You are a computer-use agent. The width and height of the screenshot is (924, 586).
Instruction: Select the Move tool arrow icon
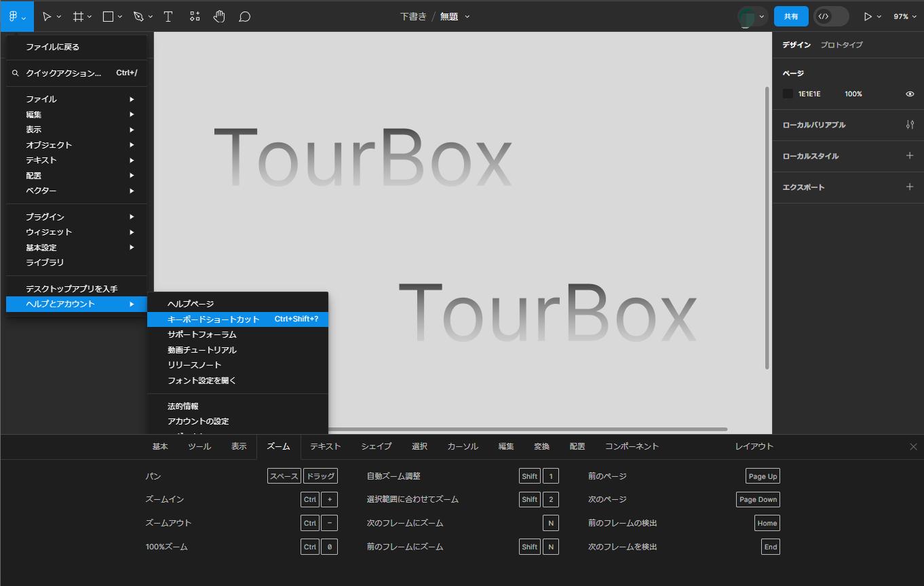[x=47, y=16]
